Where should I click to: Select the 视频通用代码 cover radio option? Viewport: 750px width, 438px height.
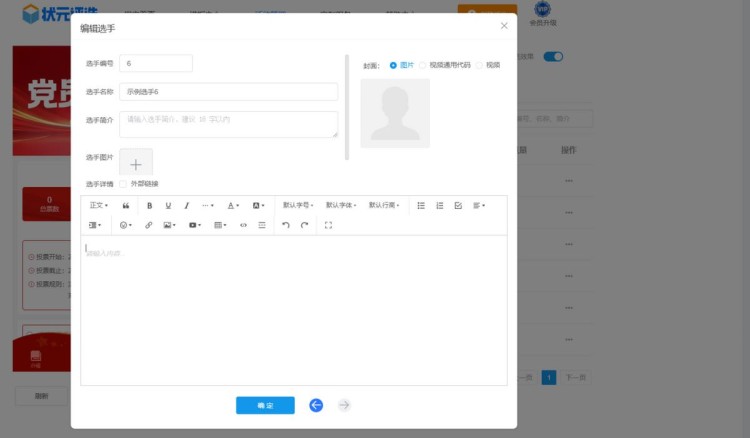tap(422, 65)
